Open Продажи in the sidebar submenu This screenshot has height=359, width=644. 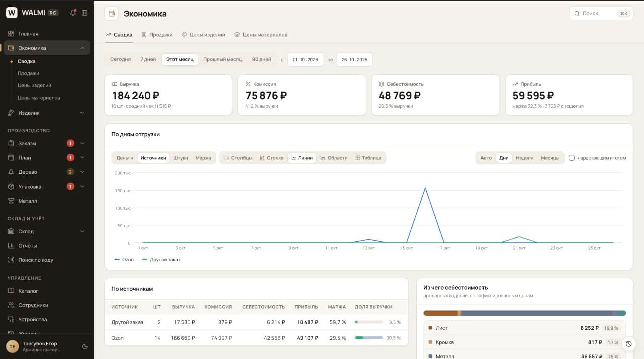point(28,73)
